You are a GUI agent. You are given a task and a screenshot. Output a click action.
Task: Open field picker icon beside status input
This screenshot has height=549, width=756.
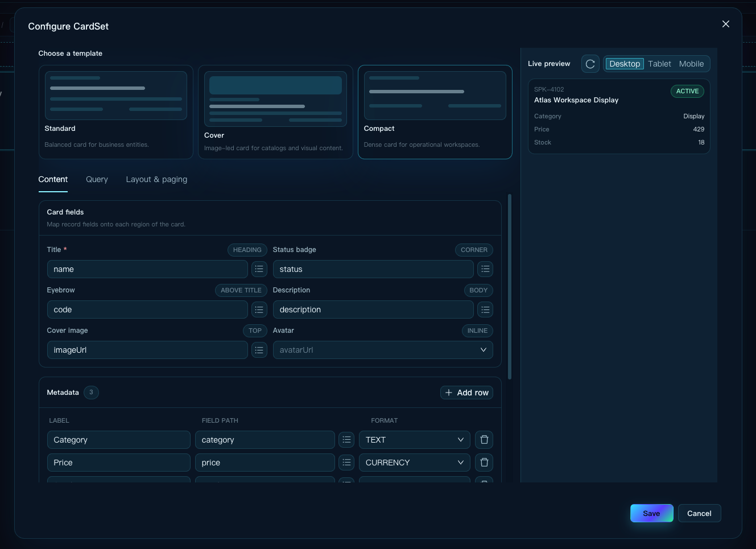click(x=485, y=269)
